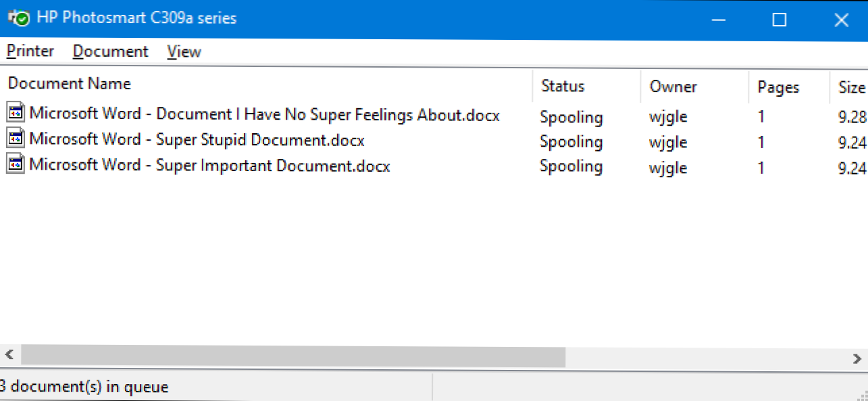Open the Printer menu
The height and width of the screenshot is (401, 868).
(x=30, y=51)
